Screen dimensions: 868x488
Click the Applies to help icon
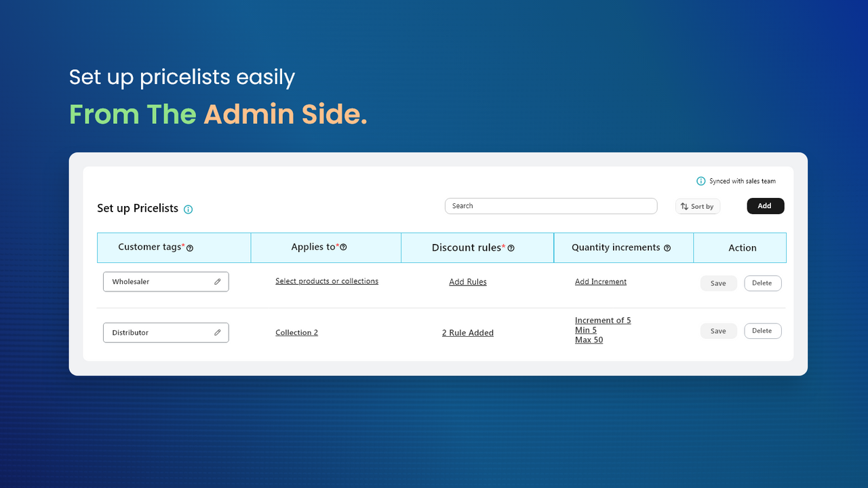344,247
